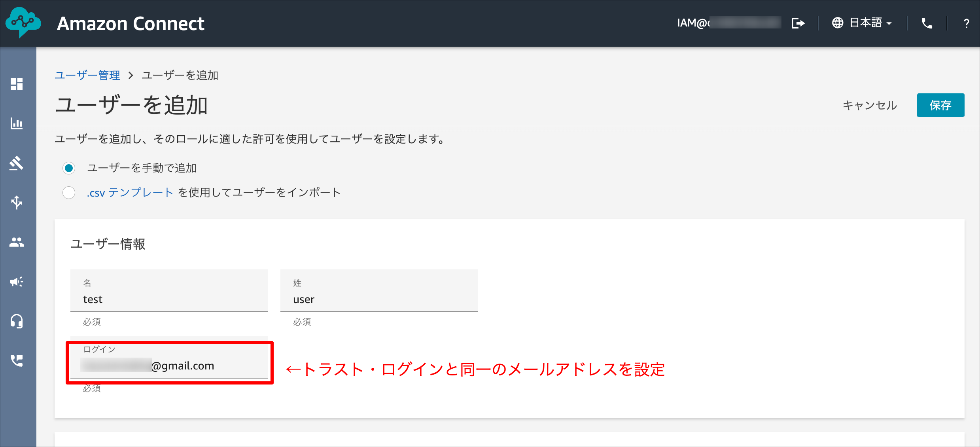Open the 日本語 language dropdown
Image resolution: width=980 pixels, height=447 pixels.
[x=862, y=23]
